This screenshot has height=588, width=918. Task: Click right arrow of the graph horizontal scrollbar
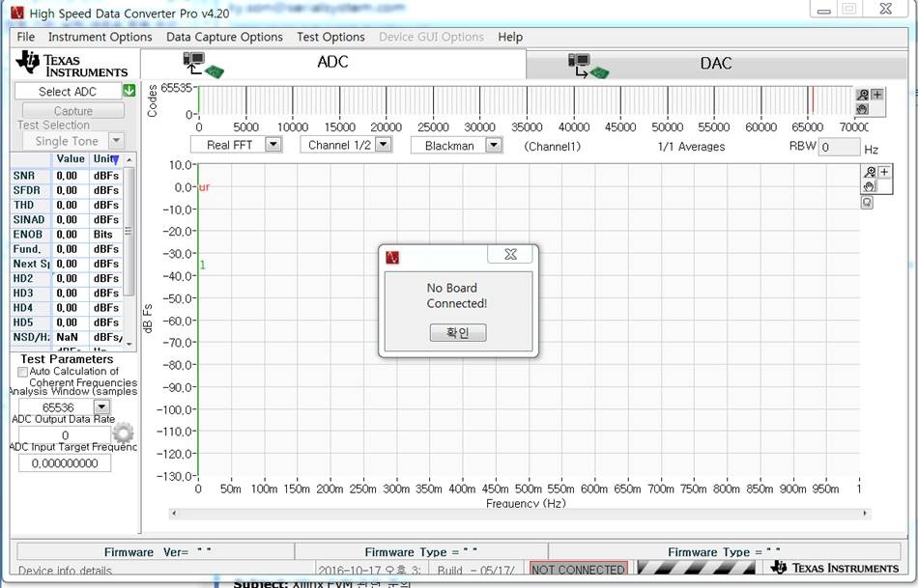coord(865,513)
